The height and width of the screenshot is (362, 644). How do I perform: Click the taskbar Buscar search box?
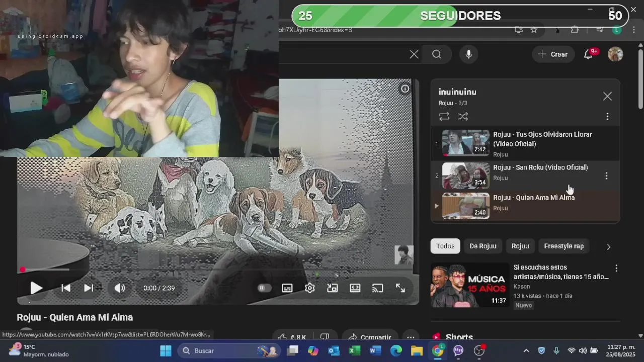(x=229, y=350)
